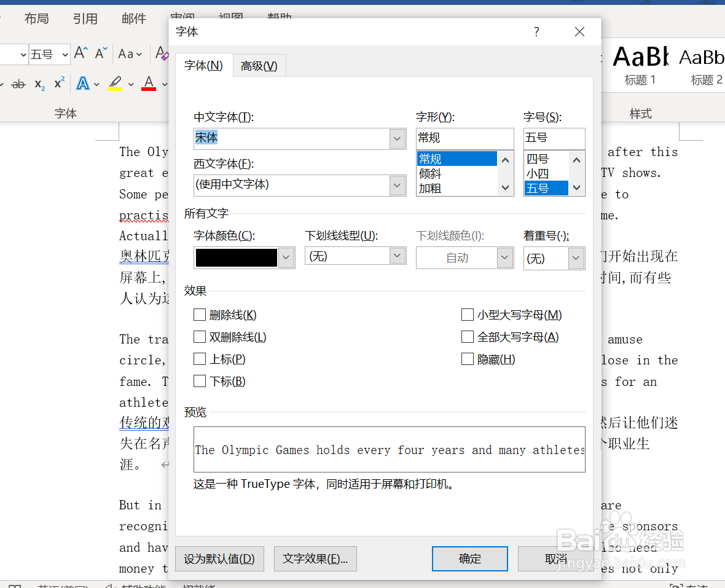Click the Increase Font Size icon
The height and width of the screenshot is (588, 725).
[x=80, y=53]
